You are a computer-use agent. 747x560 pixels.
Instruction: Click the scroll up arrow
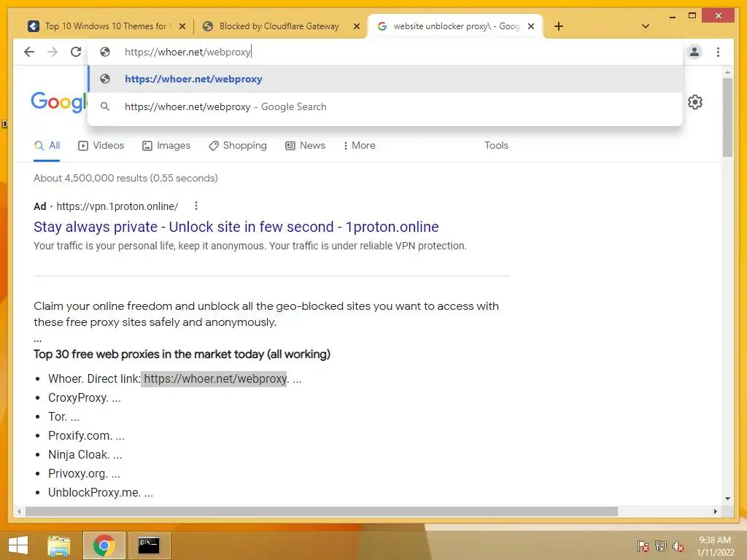[x=727, y=72]
